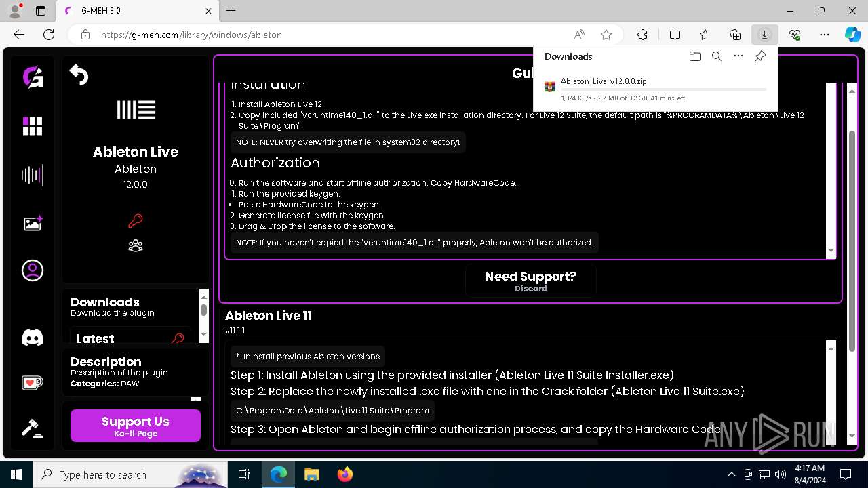This screenshot has width=868, height=488.
Task: Open Edge favorites list icon
Action: coord(705,35)
